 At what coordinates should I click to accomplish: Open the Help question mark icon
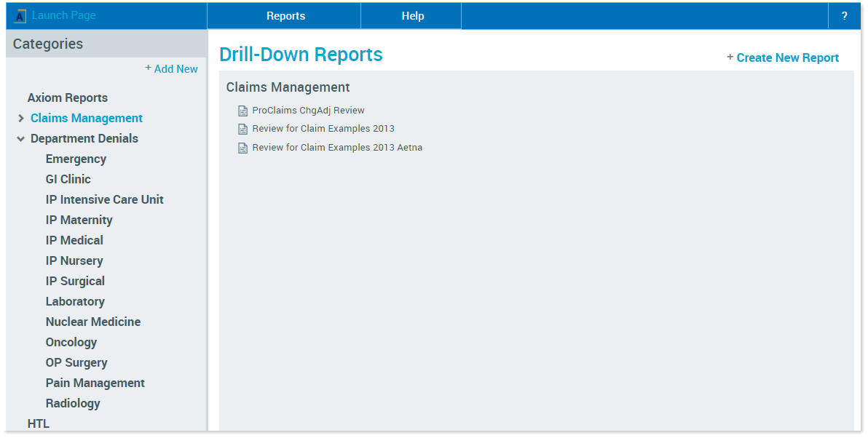click(x=844, y=15)
